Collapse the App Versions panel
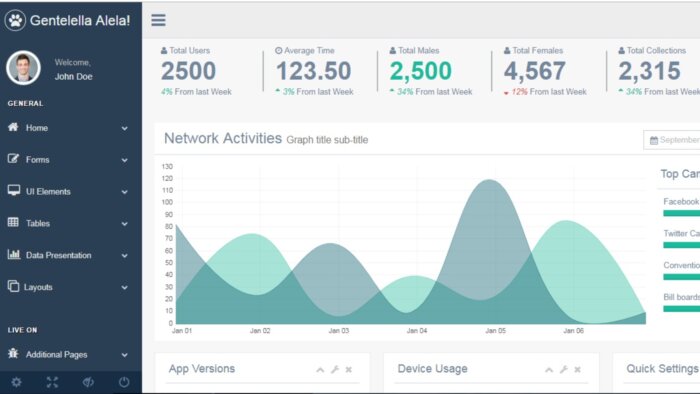The width and height of the screenshot is (700, 394). click(x=320, y=369)
